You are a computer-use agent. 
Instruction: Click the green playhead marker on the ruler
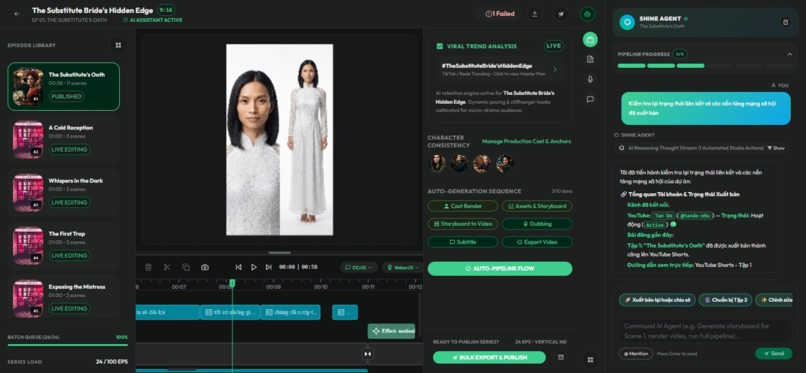(x=232, y=283)
